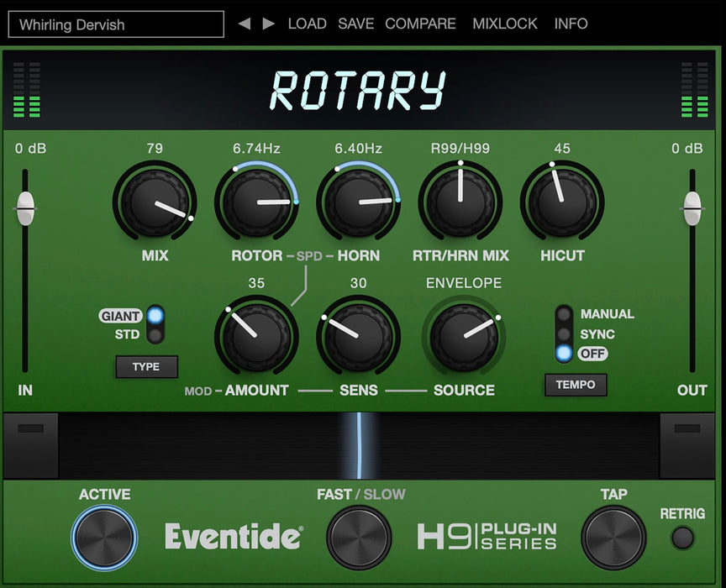The height and width of the screenshot is (588, 726).
Task: Click the input level meter
Action: [x=27, y=89]
